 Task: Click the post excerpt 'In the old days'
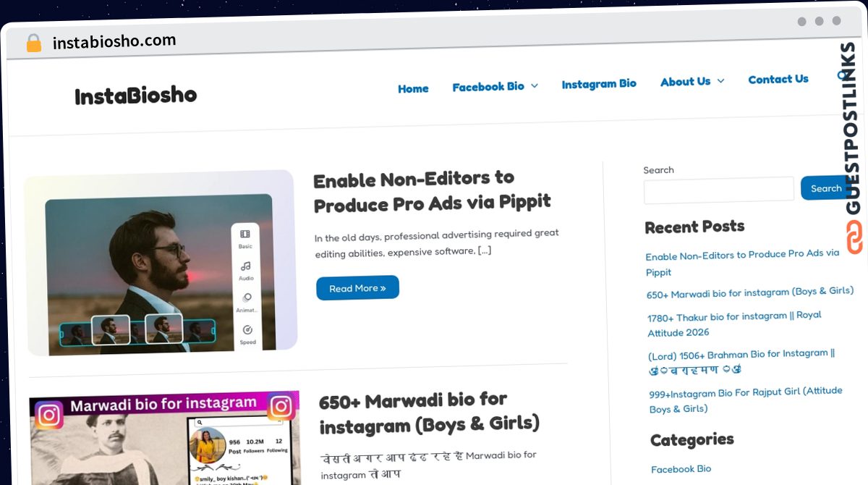[437, 243]
